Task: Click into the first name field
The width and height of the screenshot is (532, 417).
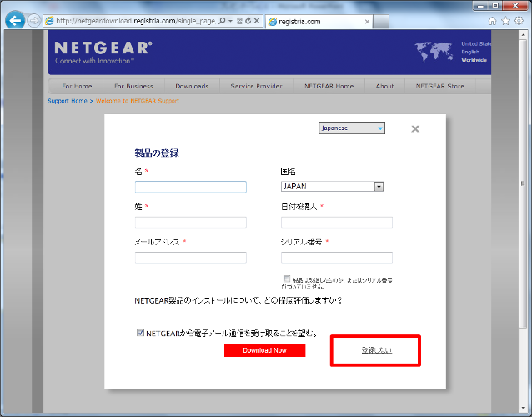Action: [191, 187]
